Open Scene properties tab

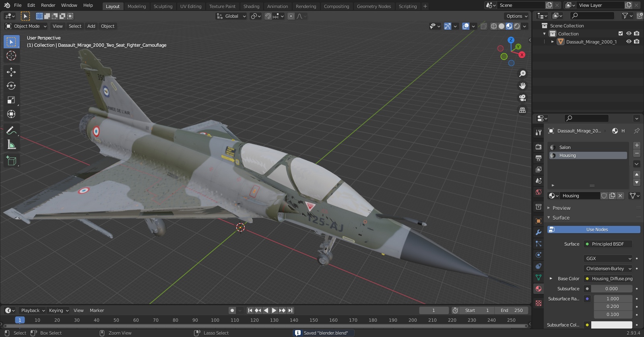point(539,180)
